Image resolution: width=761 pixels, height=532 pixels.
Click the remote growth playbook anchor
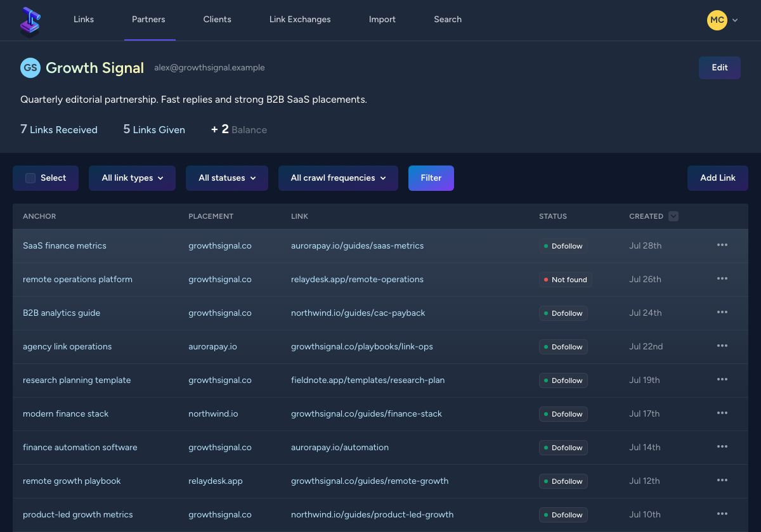point(72,481)
